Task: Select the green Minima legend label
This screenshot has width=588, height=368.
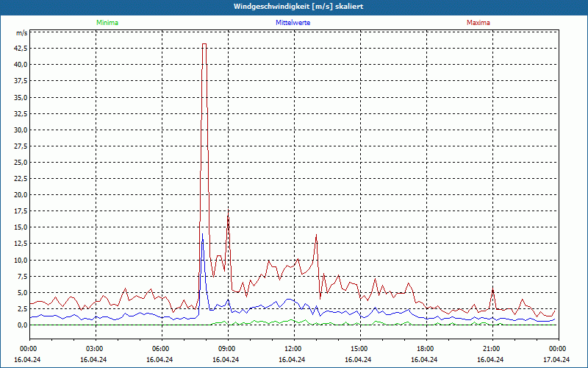Action: [x=107, y=23]
